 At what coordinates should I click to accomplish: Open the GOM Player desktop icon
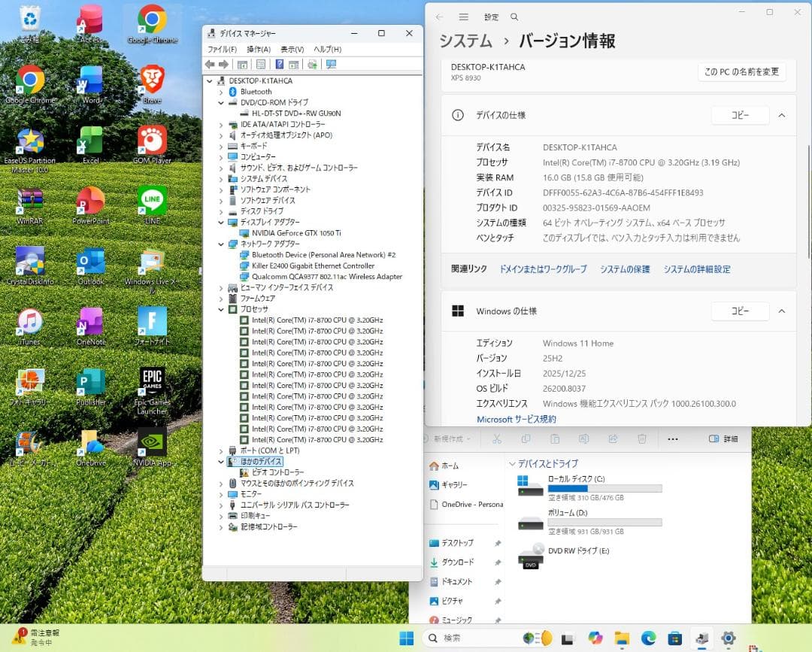[x=152, y=144]
